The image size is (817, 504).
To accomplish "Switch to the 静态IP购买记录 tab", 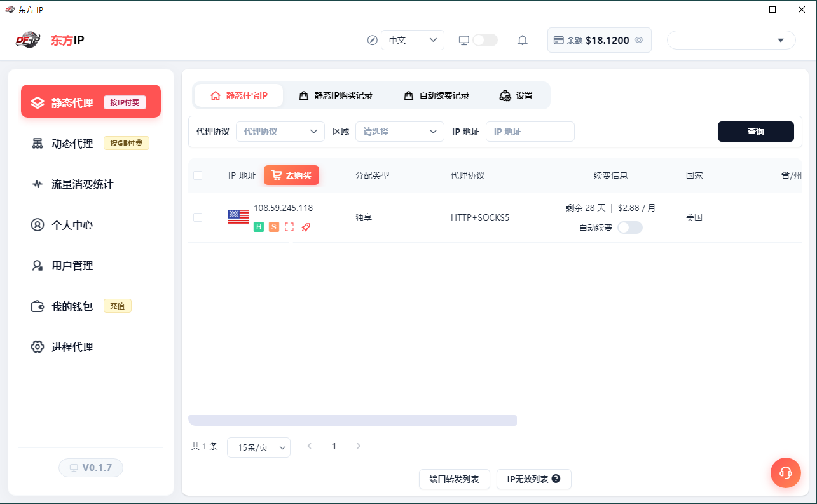I will pyautogui.click(x=336, y=95).
